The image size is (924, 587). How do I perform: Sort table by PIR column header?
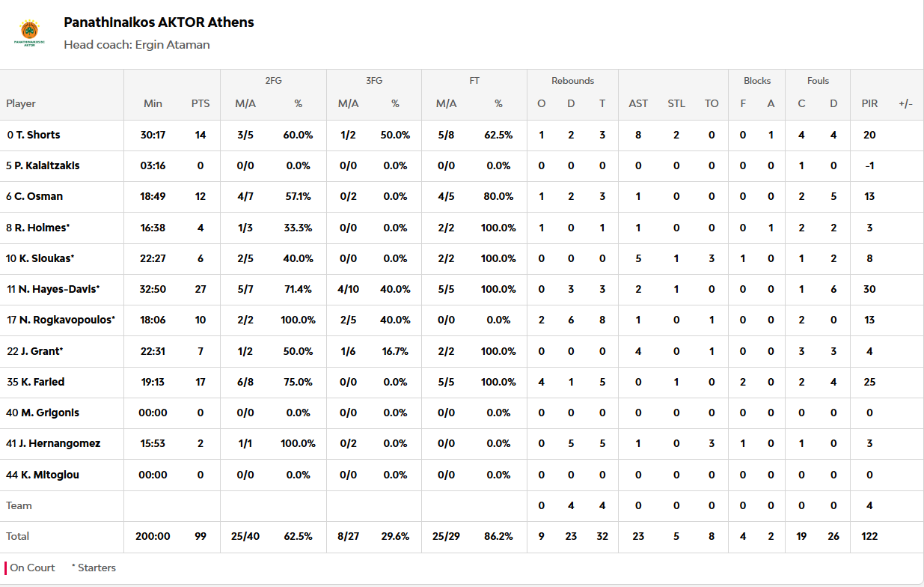click(x=869, y=103)
